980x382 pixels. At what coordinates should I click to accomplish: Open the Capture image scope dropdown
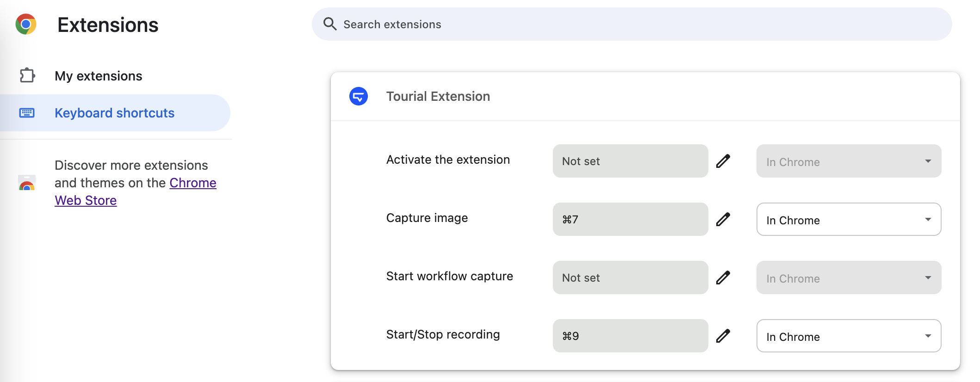[848, 219]
